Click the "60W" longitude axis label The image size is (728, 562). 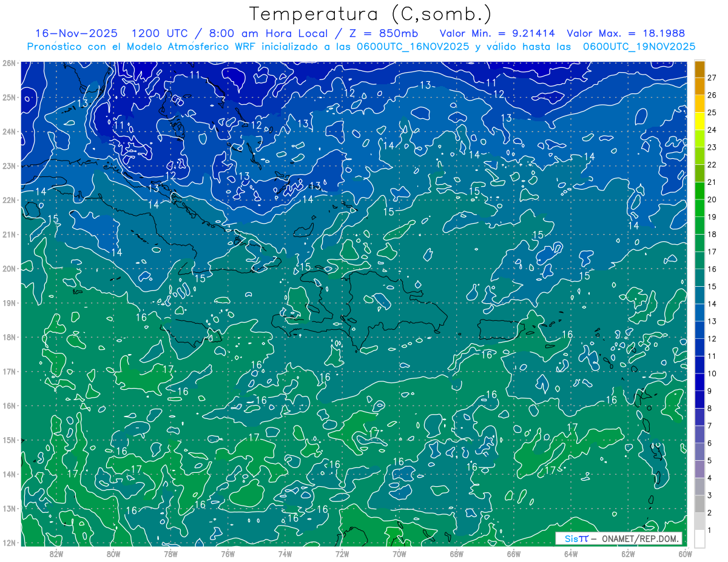click(x=685, y=554)
